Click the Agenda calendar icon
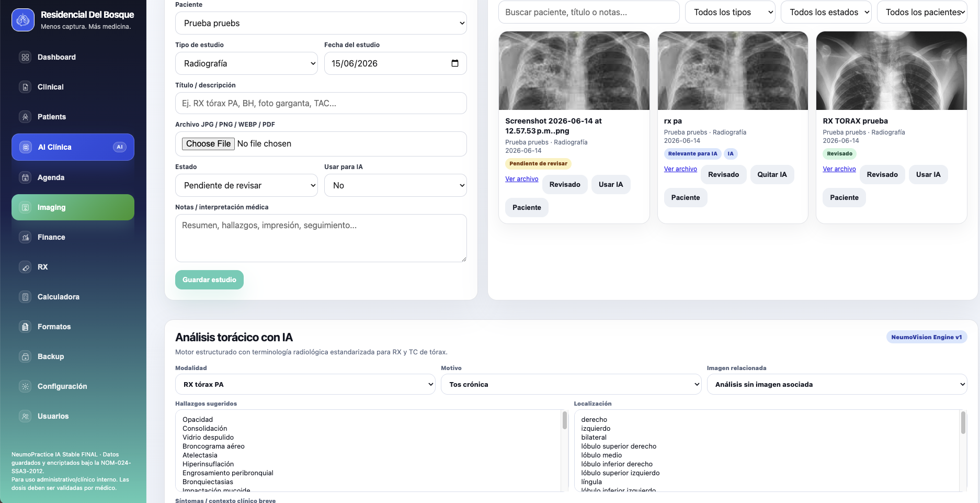Image resolution: width=980 pixels, height=503 pixels. coord(25,177)
